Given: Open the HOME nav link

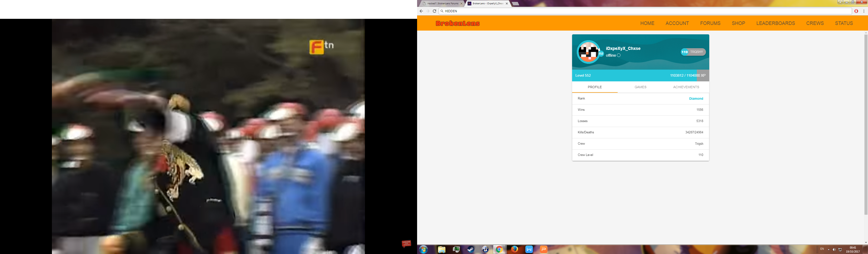Looking at the screenshot, I should coord(647,23).
